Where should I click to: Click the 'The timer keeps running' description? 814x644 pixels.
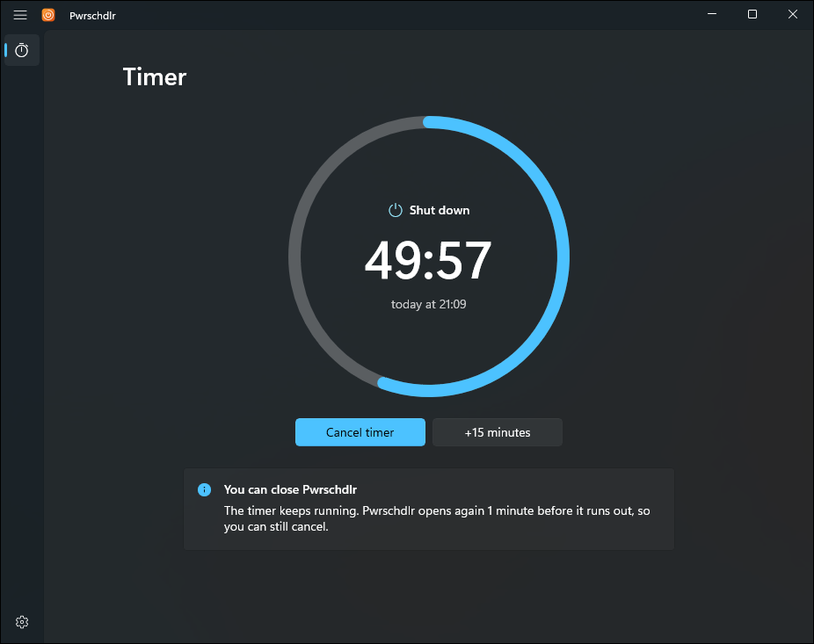click(x=437, y=518)
